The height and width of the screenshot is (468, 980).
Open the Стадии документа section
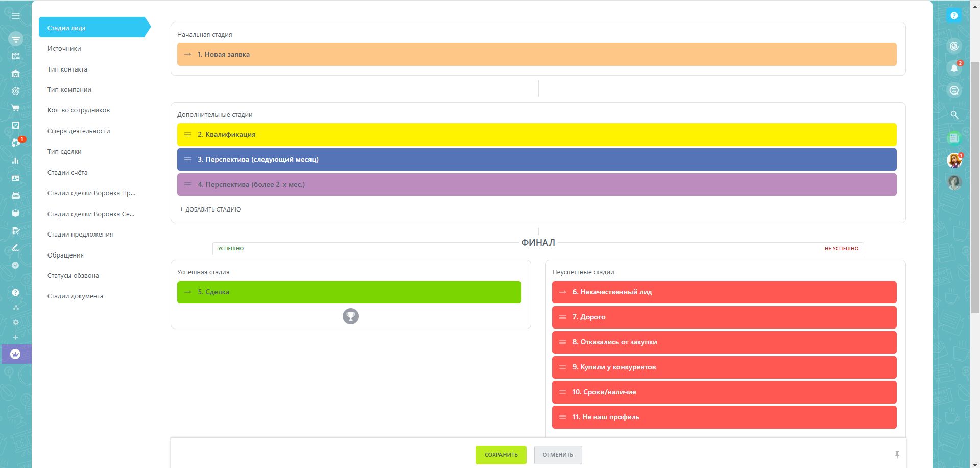pyautogui.click(x=76, y=296)
